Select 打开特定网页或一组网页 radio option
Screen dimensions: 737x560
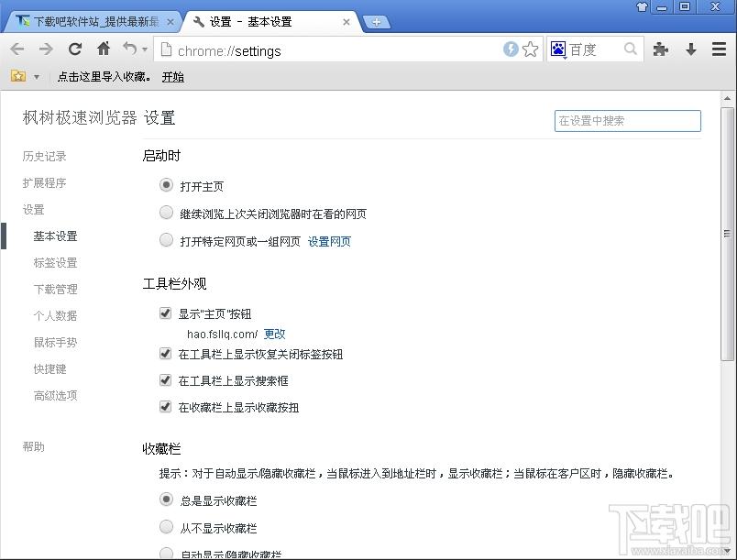[x=166, y=240]
